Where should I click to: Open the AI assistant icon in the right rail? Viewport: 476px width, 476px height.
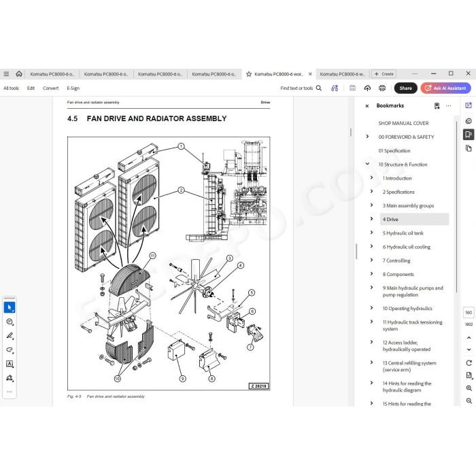(469, 105)
